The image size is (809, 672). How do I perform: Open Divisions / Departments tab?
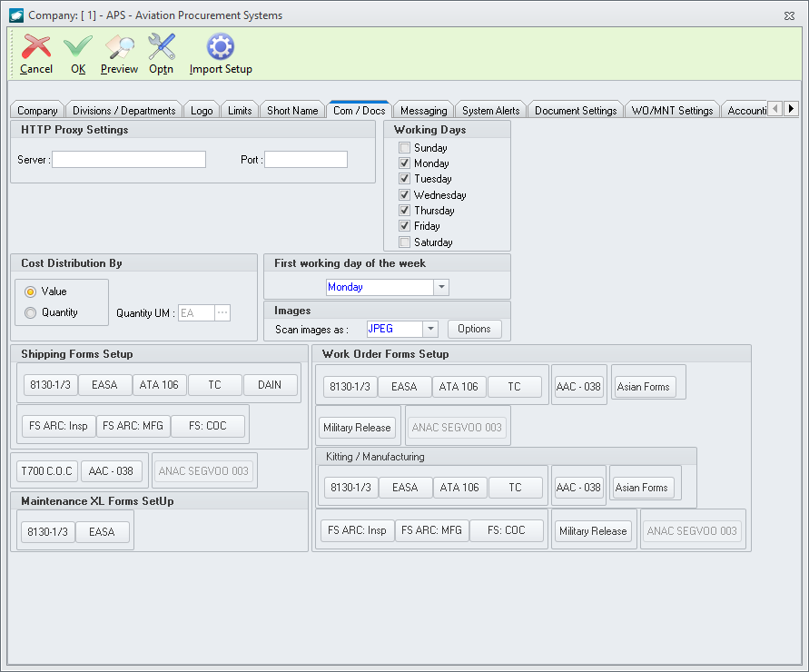(x=123, y=111)
